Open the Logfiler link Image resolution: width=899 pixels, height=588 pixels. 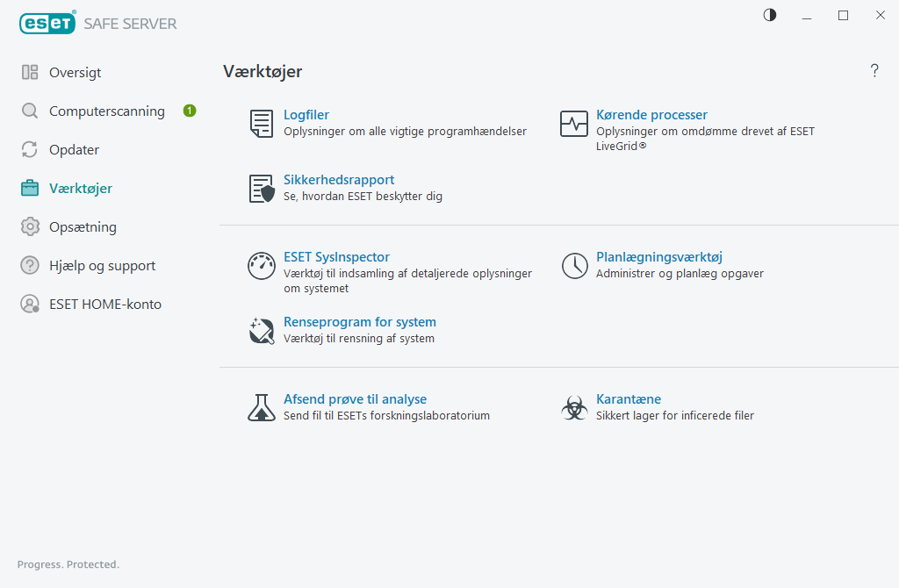tap(306, 115)
